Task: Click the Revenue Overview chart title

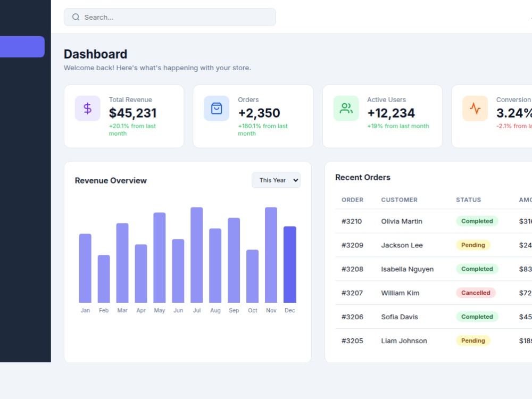Action: click(111, 180)
